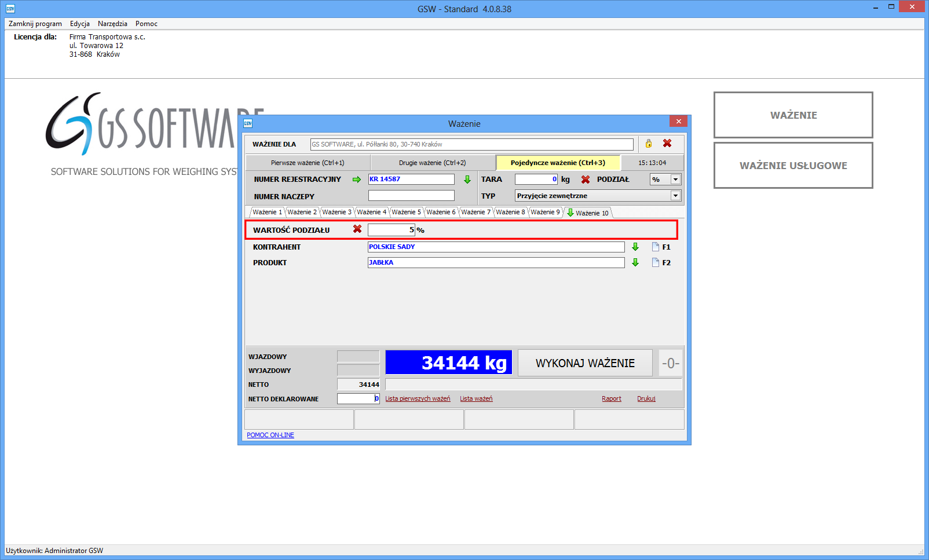The width and height of the screenshot is (929, 560).
Task: Expand the Podział unit dropdown
Action: (x=675, y=180)
